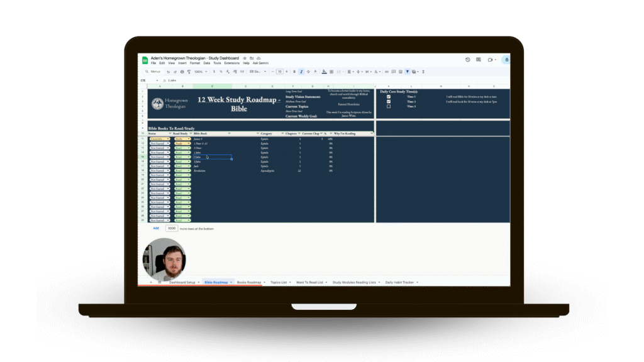Check the Time 3 checkbox
The image size is (644, 362).
coord(389,106)
